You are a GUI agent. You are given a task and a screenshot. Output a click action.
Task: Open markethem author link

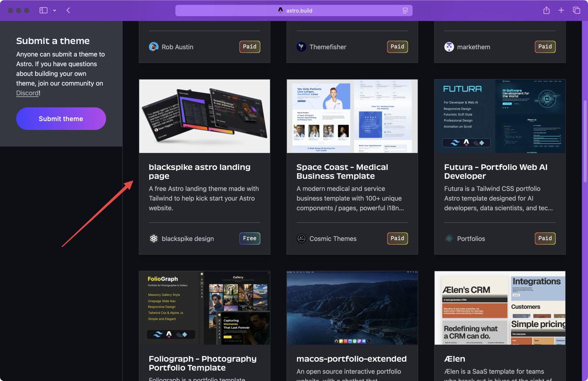tap(474, 47)
